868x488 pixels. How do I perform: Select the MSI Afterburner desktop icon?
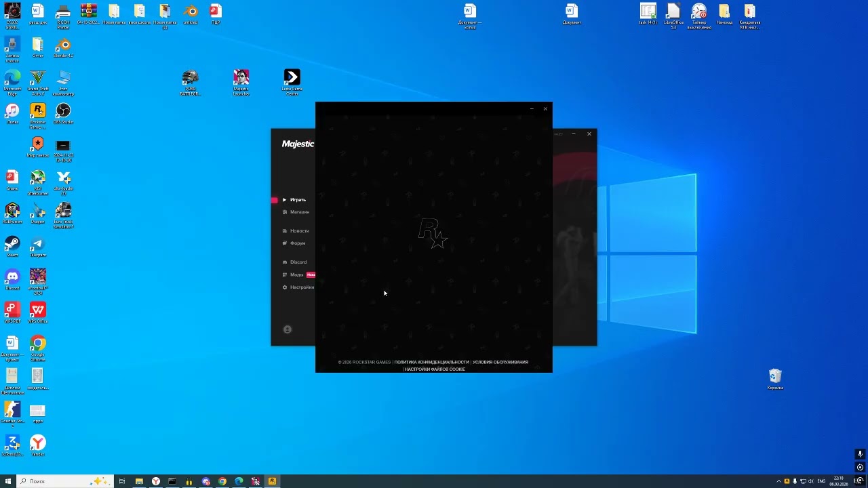tap(37, 182)
